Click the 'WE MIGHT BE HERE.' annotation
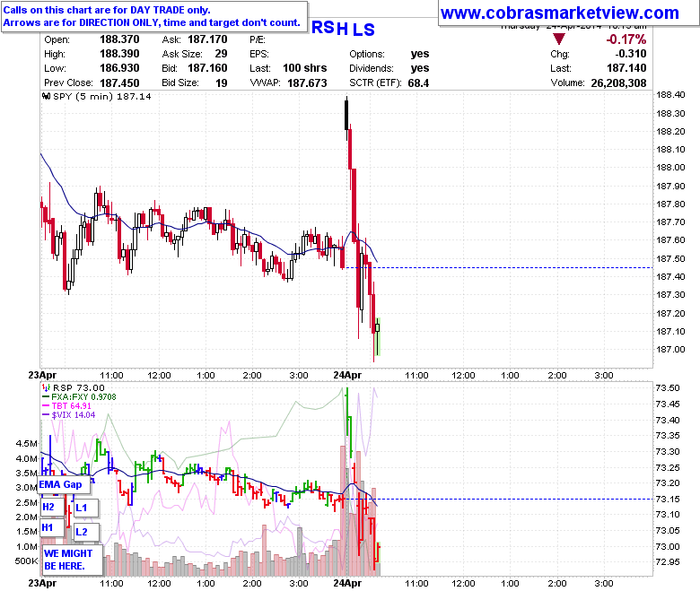Screen dimensions: 700x591 [x=73, y=560]
